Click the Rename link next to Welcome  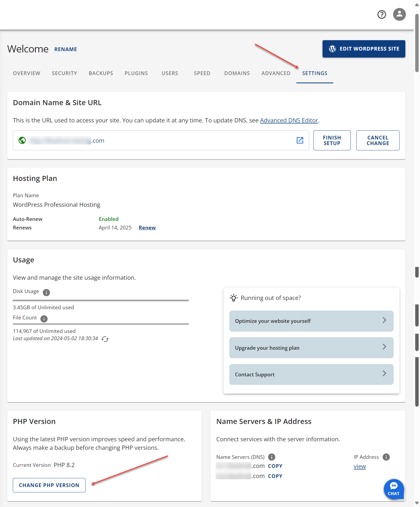66,49
